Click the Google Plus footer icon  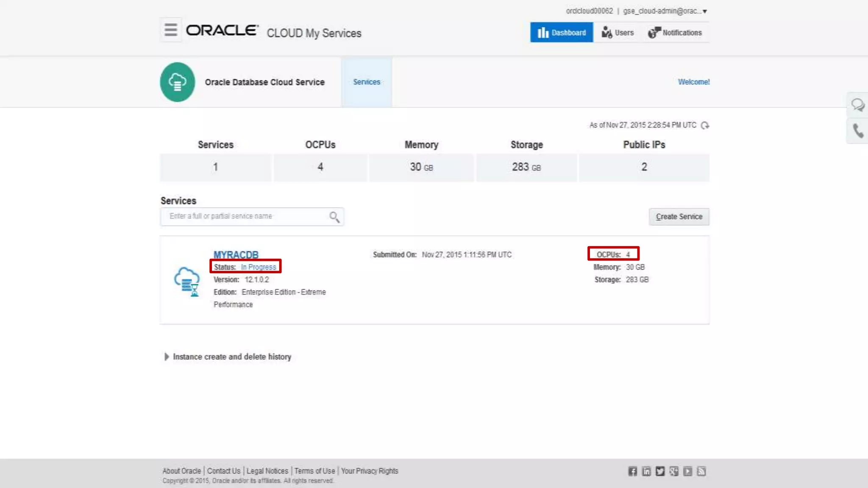(x=674, y=471)
